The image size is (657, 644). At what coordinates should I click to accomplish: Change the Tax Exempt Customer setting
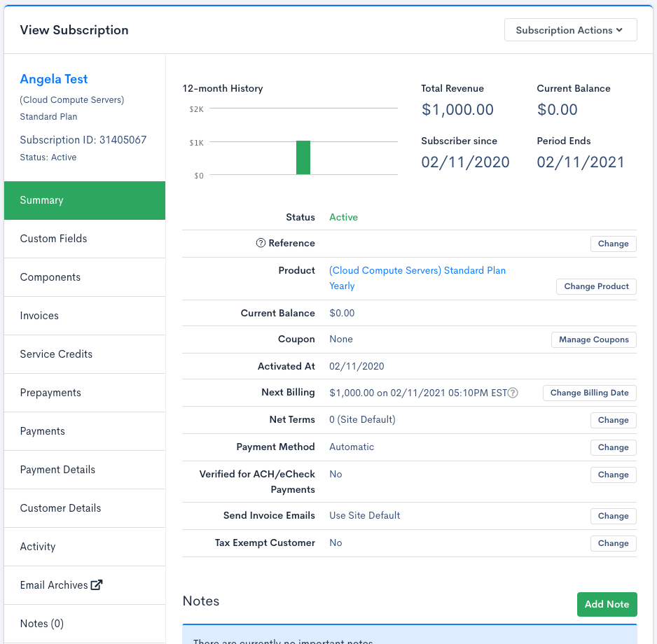[x=613, y=543]
